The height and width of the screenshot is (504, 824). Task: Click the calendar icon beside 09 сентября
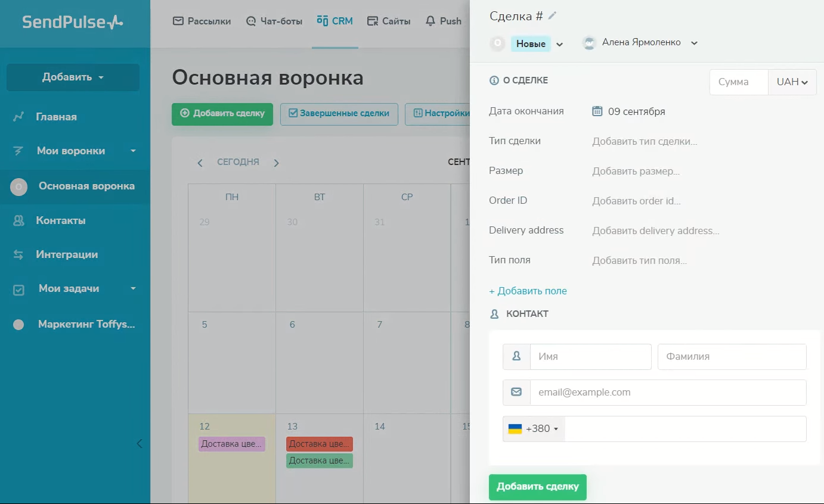coord(597,111)
